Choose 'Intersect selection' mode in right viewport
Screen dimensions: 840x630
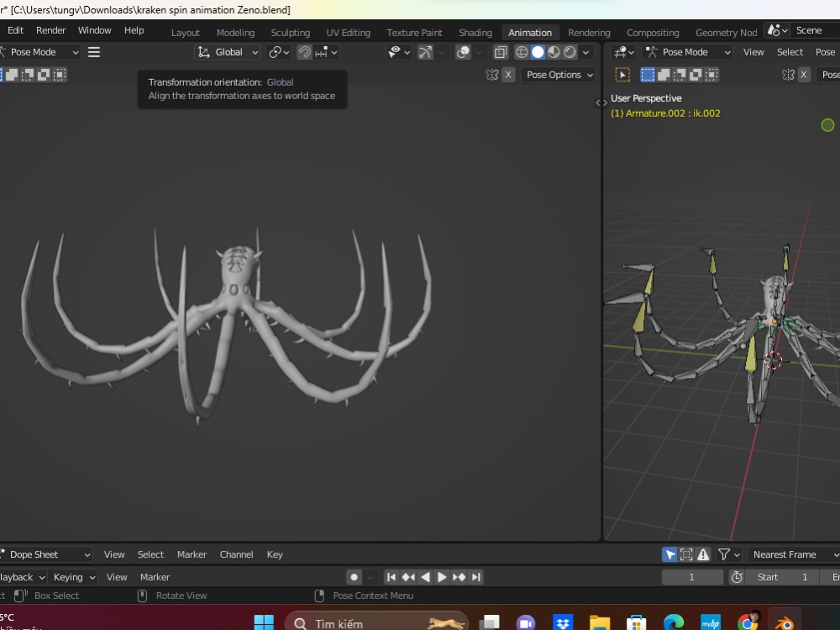[x=711, y=75]
